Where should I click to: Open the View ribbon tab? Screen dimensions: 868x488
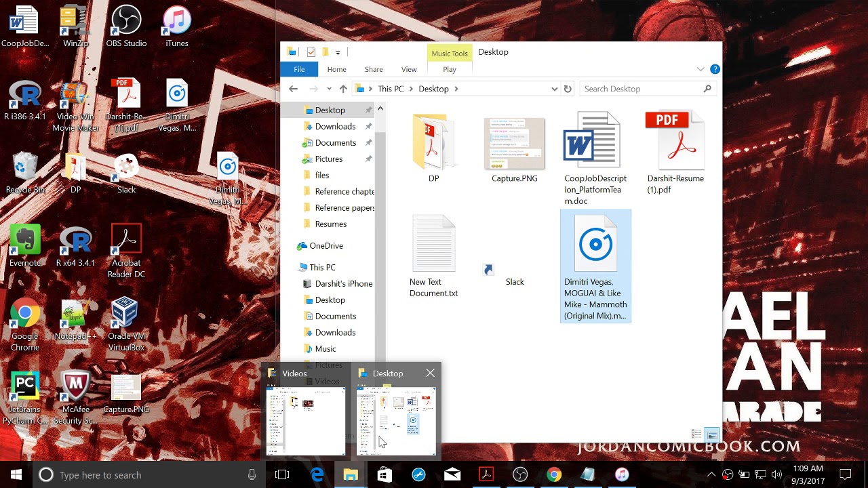point(409,69)
